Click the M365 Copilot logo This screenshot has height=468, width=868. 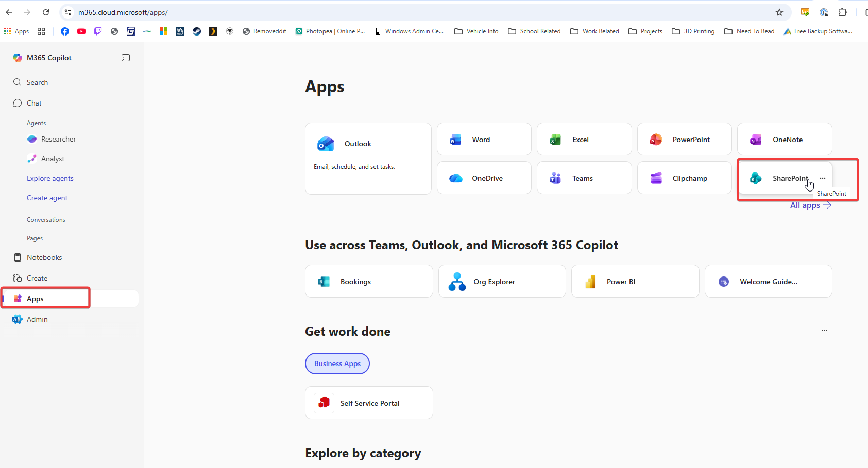coord(18,58)
